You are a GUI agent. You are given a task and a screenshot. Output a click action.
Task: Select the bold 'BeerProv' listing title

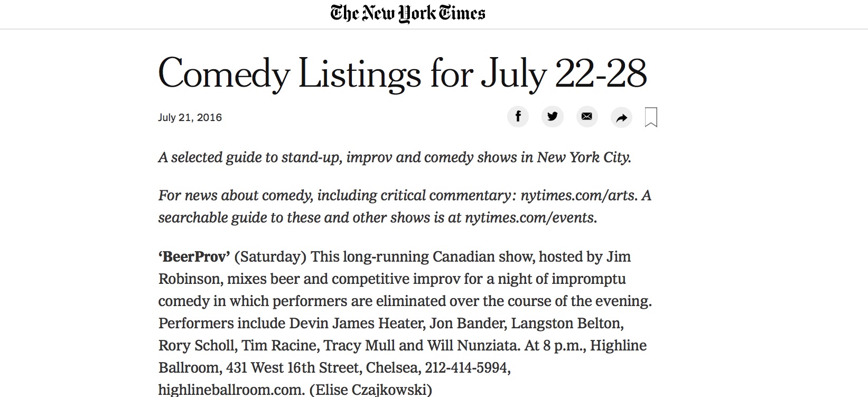pyautogui.click(x=194, y=257)
